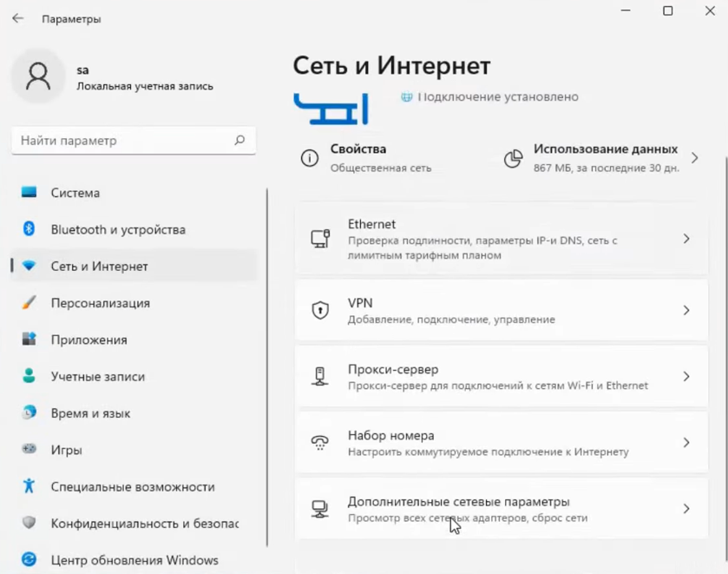Click the data usage pie chart icon

[x=513, y=159]
